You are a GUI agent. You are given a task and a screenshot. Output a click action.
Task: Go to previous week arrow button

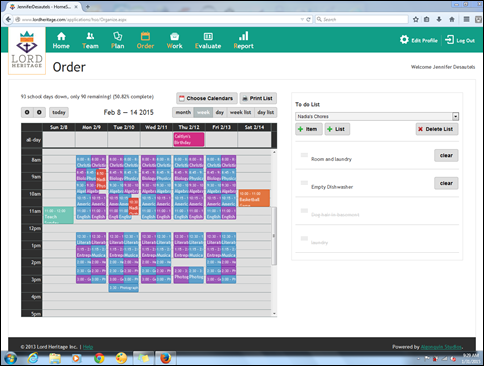27,112
